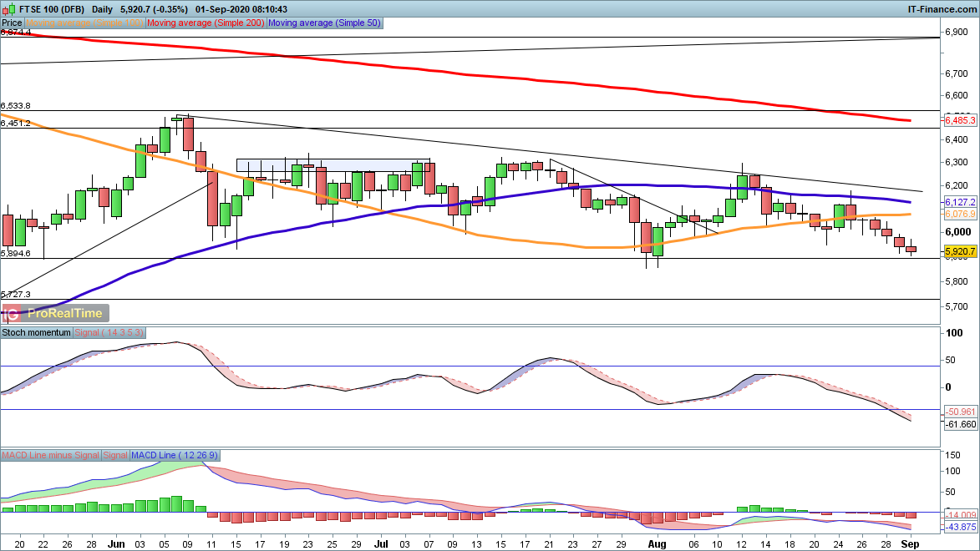The width and height of the screenshot is (980, 551).
Task: Click the IG logo in the ProRealTime watermark
Action: point(12,314)
